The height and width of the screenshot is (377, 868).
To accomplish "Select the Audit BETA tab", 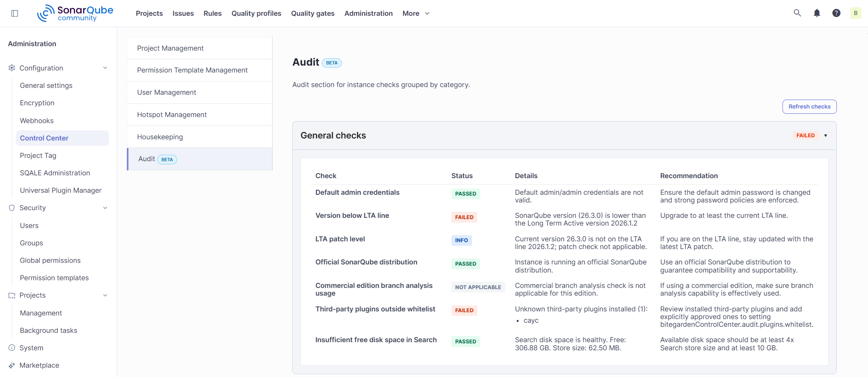I will 200,159.
